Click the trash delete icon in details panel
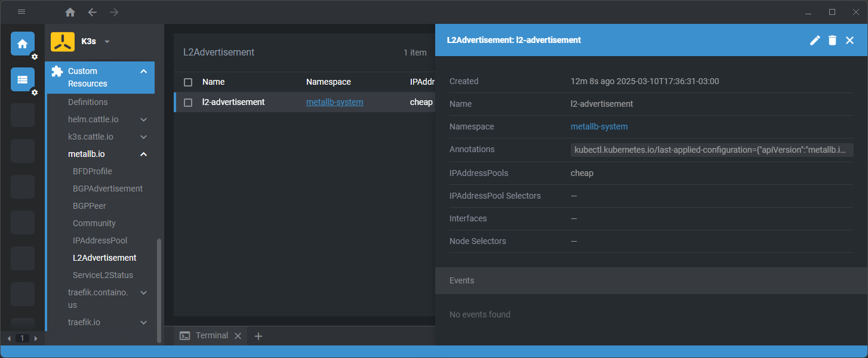Screen dimensions: 868x358 (832, 40)
